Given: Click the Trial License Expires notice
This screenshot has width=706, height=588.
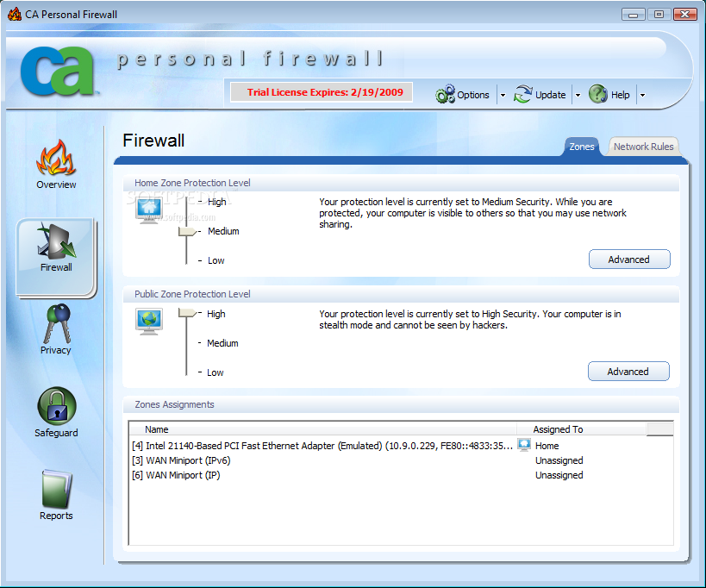Looking at the screenshot, I should point(322,92).
